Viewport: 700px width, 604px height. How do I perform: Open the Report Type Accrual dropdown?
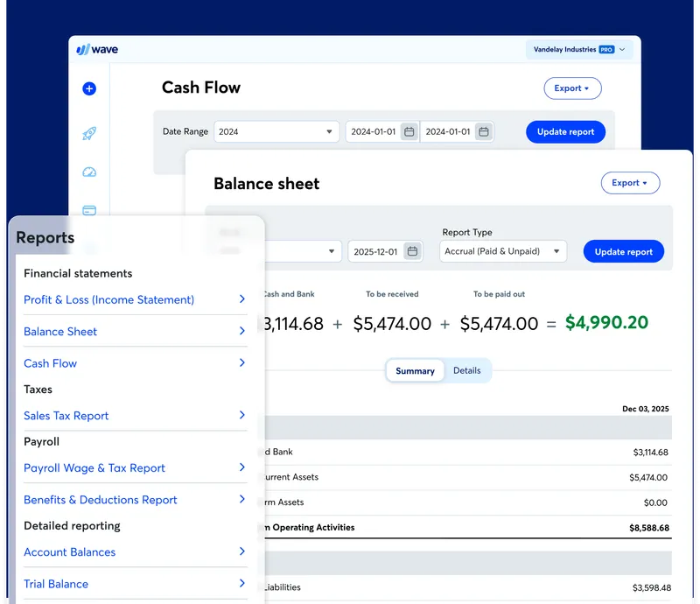(x=502, y=251)
